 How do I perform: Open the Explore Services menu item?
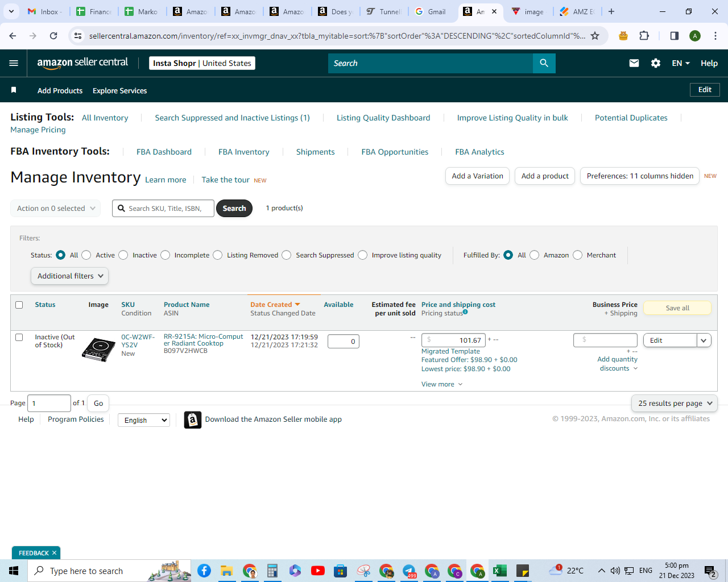(x=119, y=90)
